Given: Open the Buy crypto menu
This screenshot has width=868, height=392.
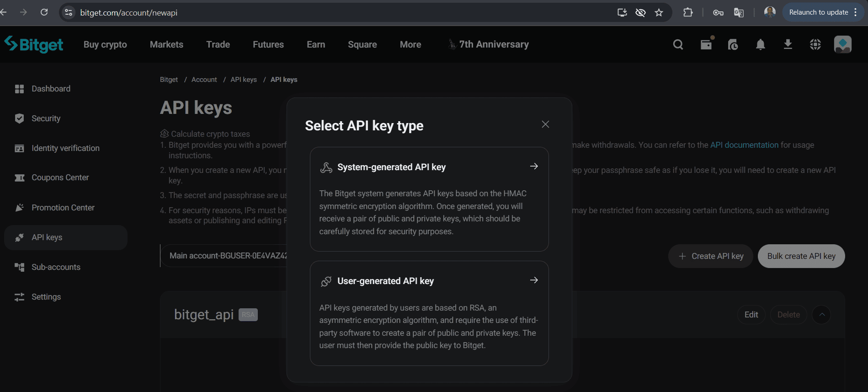Looking at the screenshot, I should pyautogui.click(x=105, y=44).
